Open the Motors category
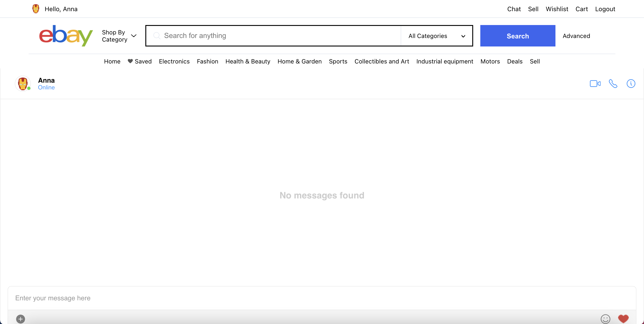644x324 pixels. [490, 61]
